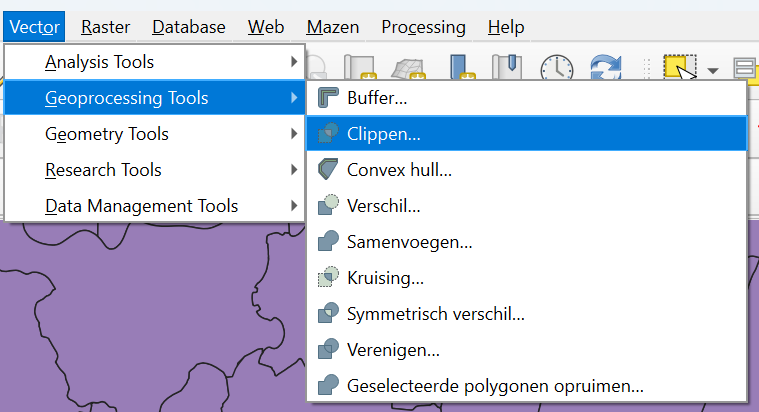Click the clock icon in toolbar
Image resolution: width=759 pixels, height=412 pixels.
pyautogui.click(x=557, y=68)
